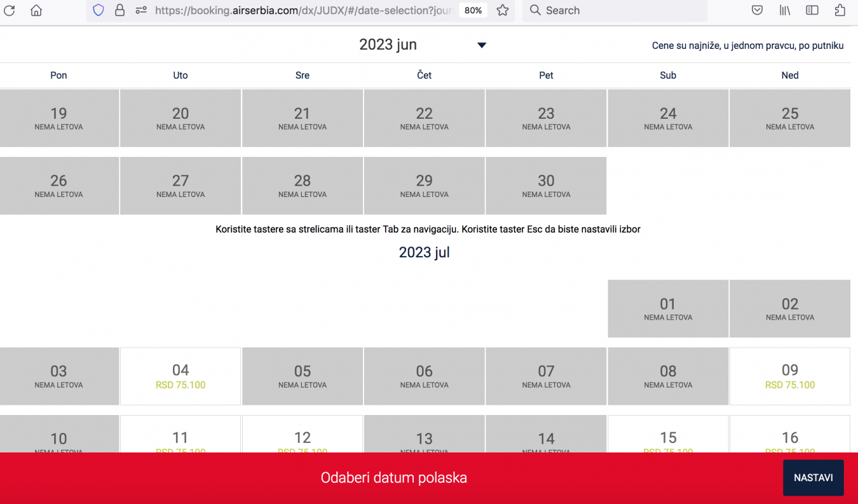Screen dimensions: 858x504
Task: Pick July 09 departure date
Action: tap(789, 376)
